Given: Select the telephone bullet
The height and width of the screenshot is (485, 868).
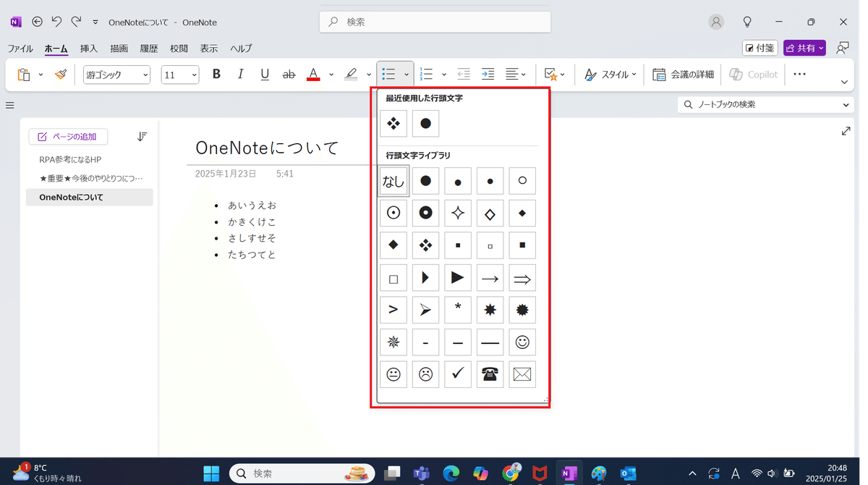Looking at the screenshot, I should pyautogui.click(x=490, y=374).
